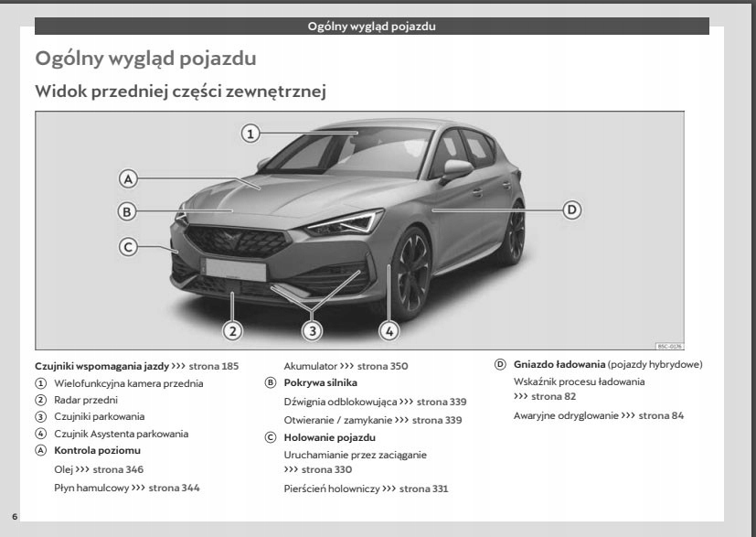Click the 'Kontrola poziomu' bold label
The image size is (756, 537).
(x=98, y=450)
